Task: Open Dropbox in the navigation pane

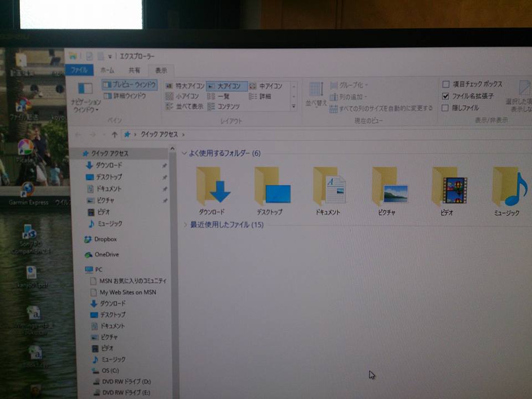Action: tap(100, 239)
